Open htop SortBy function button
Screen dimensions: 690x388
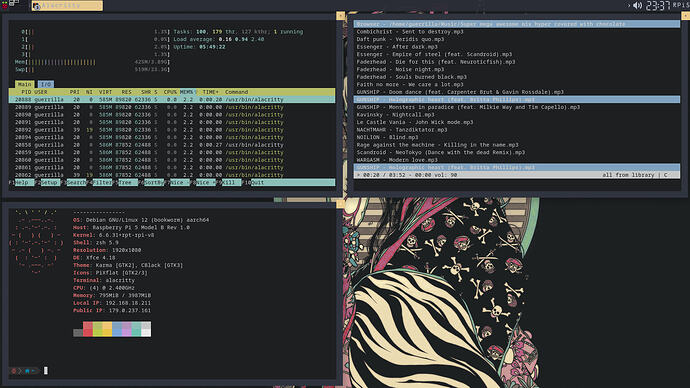(x=154, y=182)
